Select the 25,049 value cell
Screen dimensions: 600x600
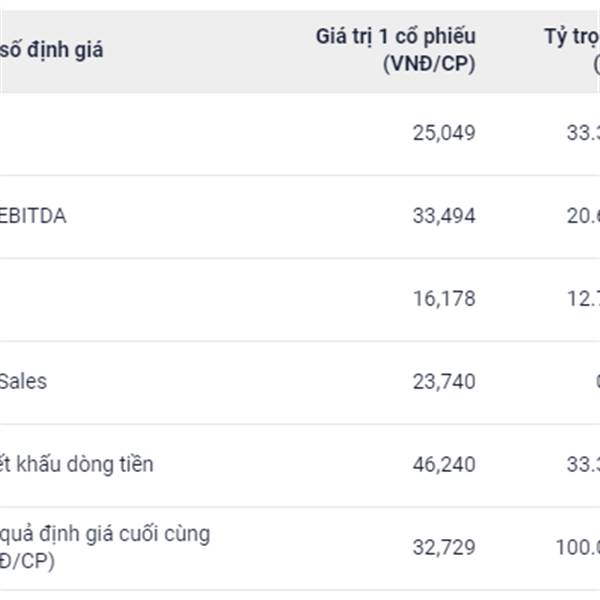[444, 133]
